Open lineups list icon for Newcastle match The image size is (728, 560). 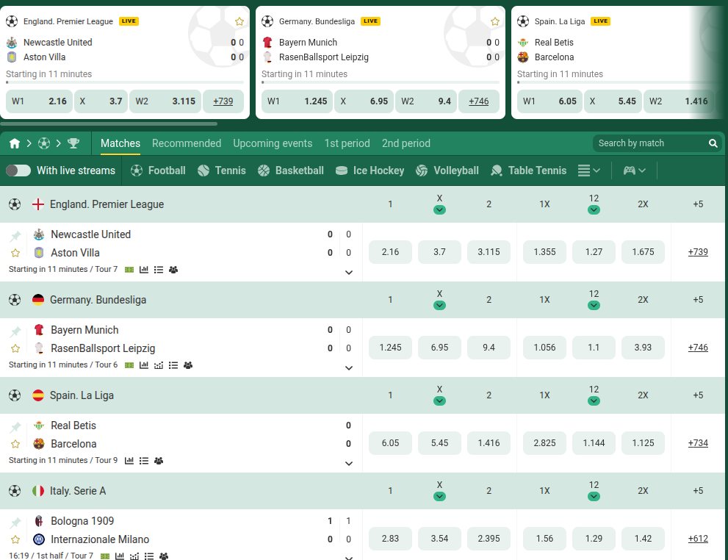pos(159,270)
